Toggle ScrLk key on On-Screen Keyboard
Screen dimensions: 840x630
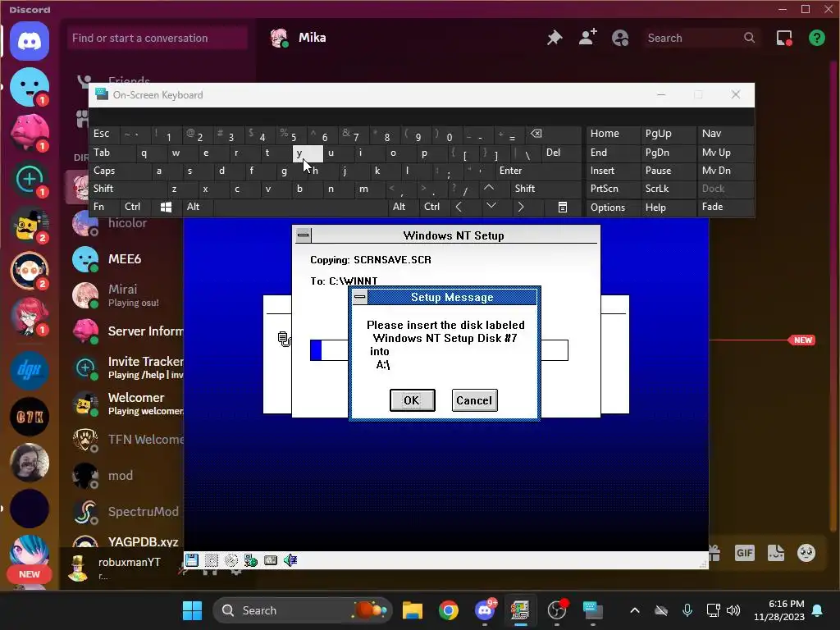[x=668, y=189]
